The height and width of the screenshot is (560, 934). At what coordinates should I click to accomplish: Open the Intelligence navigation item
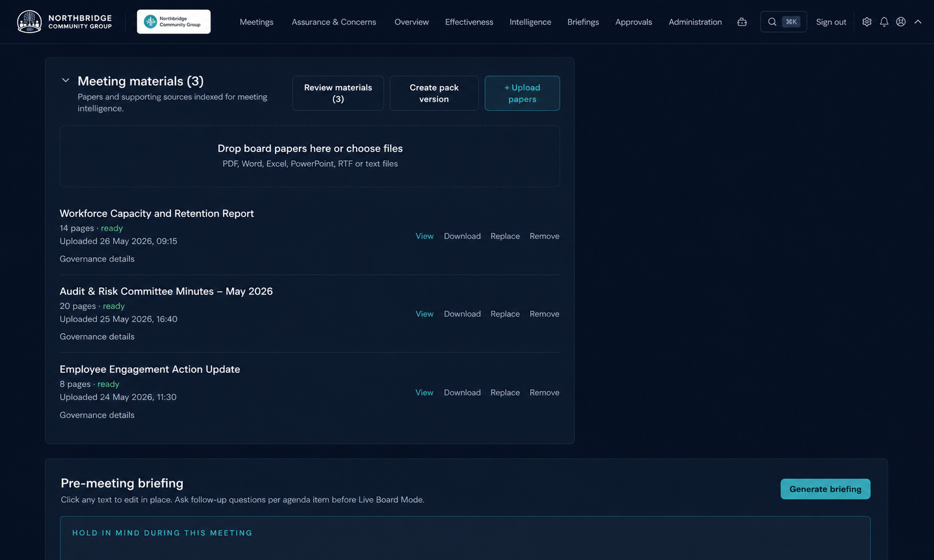click(530, 22)
